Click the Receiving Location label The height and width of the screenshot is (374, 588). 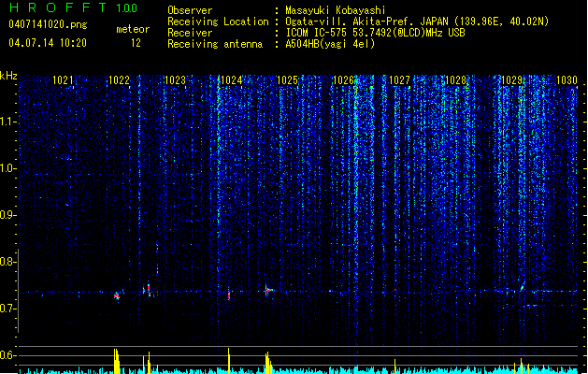point(218,22)
